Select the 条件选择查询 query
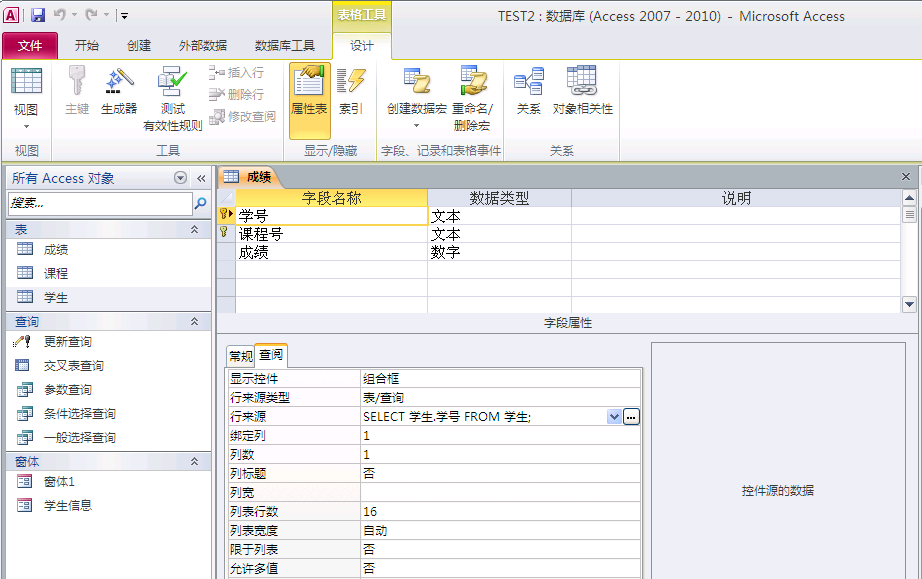This screenshot has width=922, height=579. click(x=109, y=414)
